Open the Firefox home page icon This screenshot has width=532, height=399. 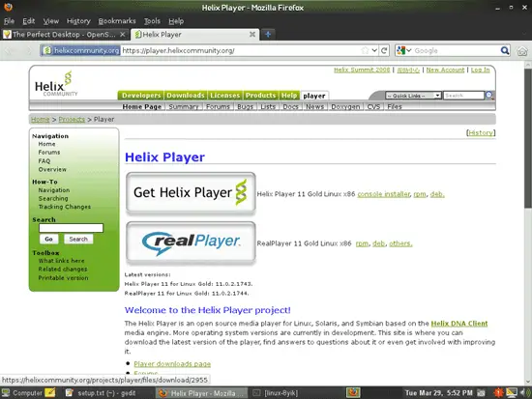[x=522, y=51]
